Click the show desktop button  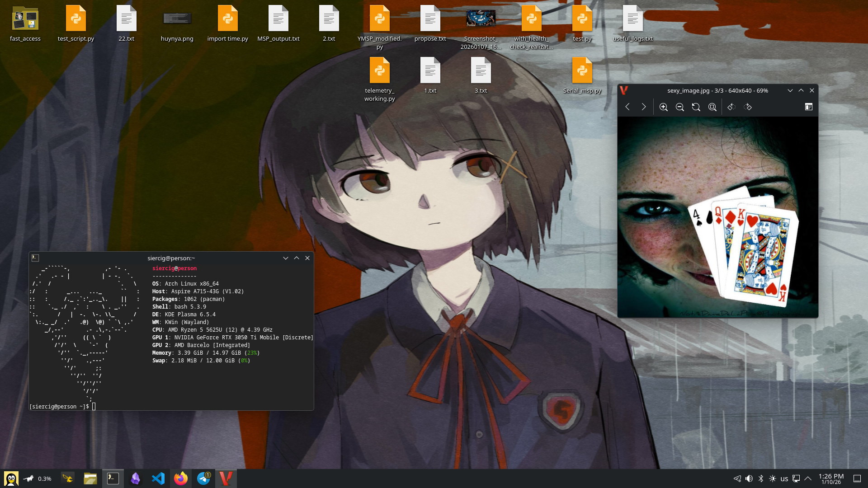pos(857,479)
